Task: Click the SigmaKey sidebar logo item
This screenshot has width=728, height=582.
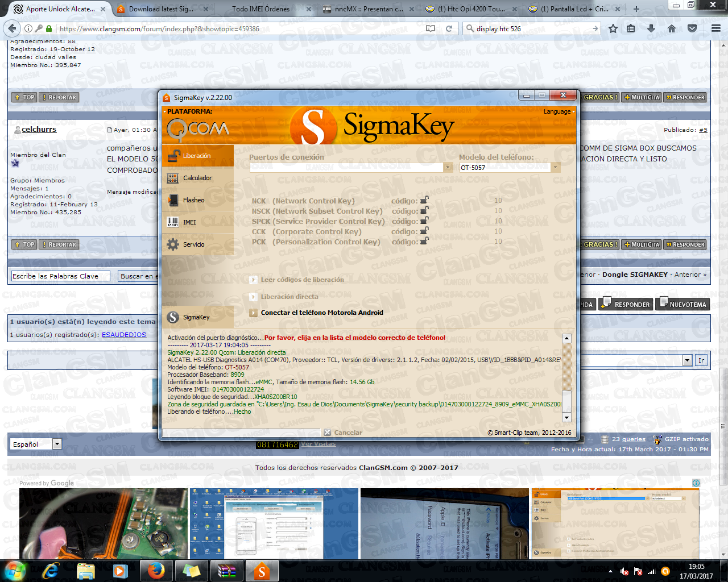Action: point(198,317)
